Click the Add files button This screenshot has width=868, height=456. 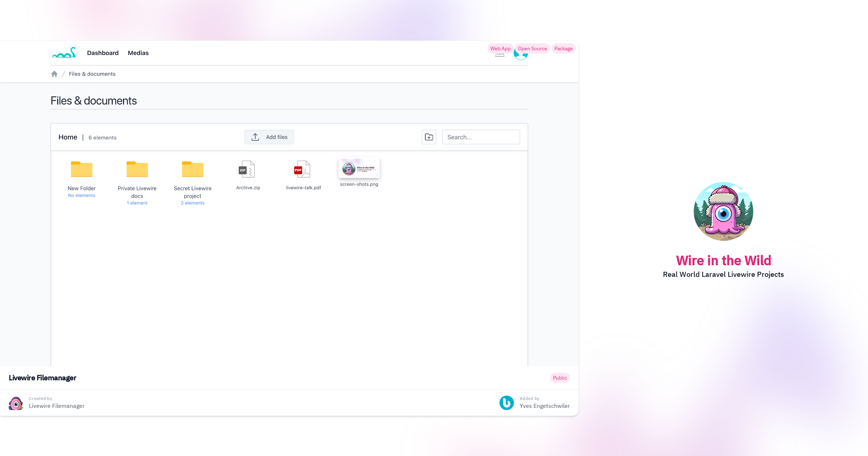coord(269,137)
